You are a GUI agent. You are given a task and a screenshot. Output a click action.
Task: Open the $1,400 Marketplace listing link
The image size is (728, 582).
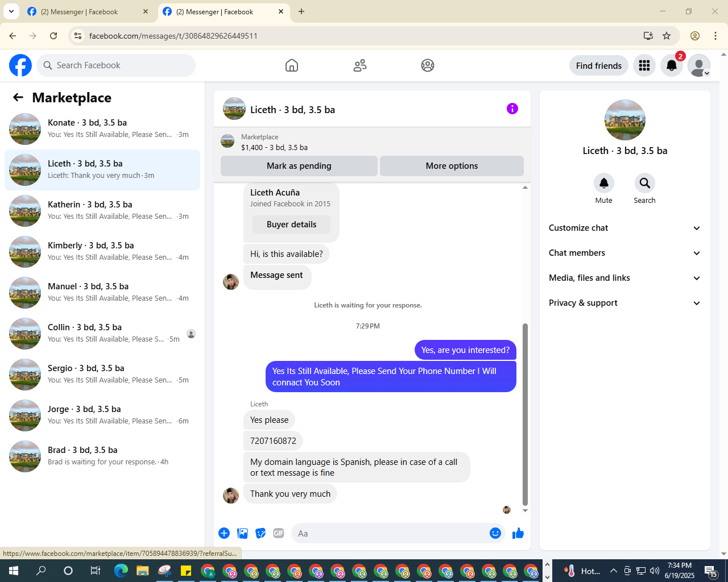274,147
